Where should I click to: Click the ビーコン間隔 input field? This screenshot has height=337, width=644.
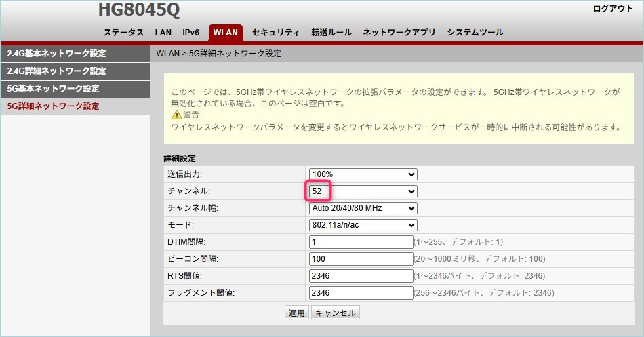click(361, 259)
